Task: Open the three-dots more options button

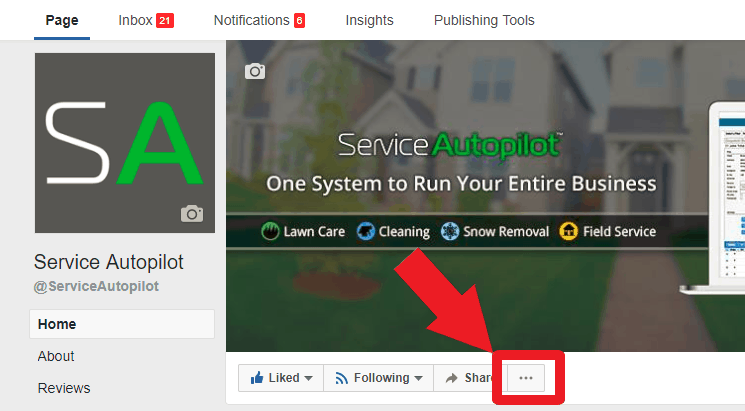Action: tap(526, 378)
